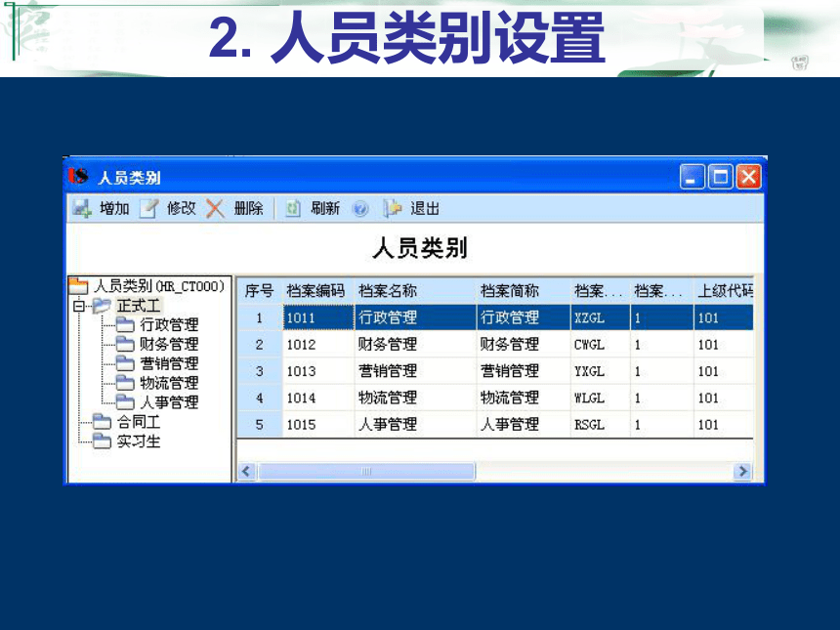Viewport: 840px width, 630px height.
Task: Click row number 5 header cell
Action: coord(259,425)
